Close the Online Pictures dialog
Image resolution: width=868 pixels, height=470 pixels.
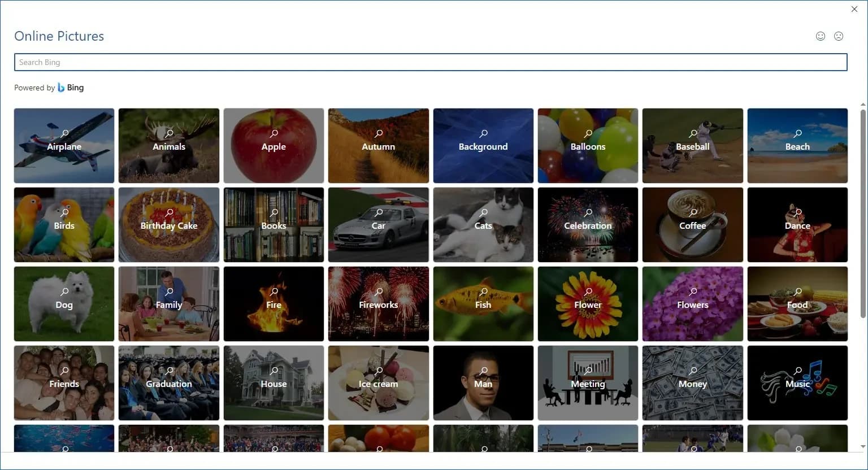click(x=854, y=9)
